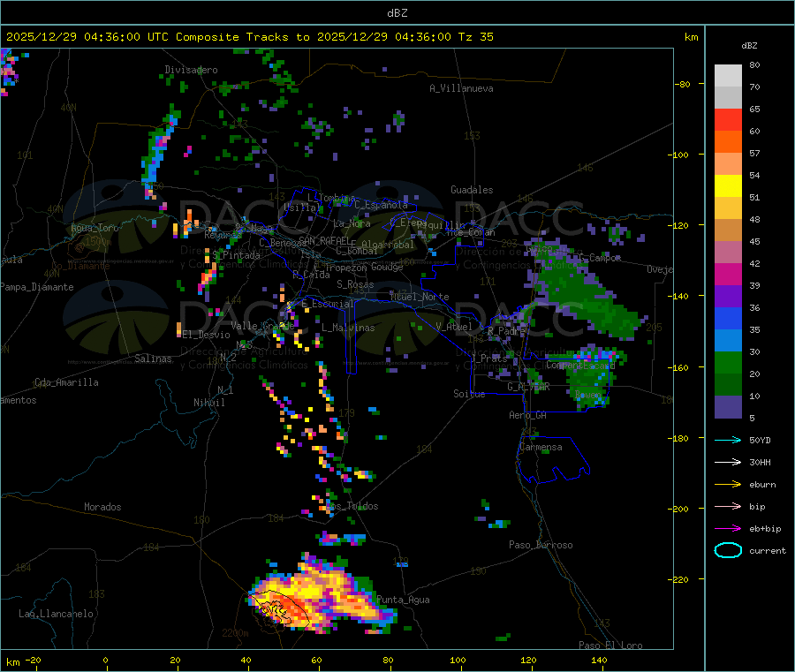Pick the magenta 39–42 dBZ swatch

(x=728, y=275)
